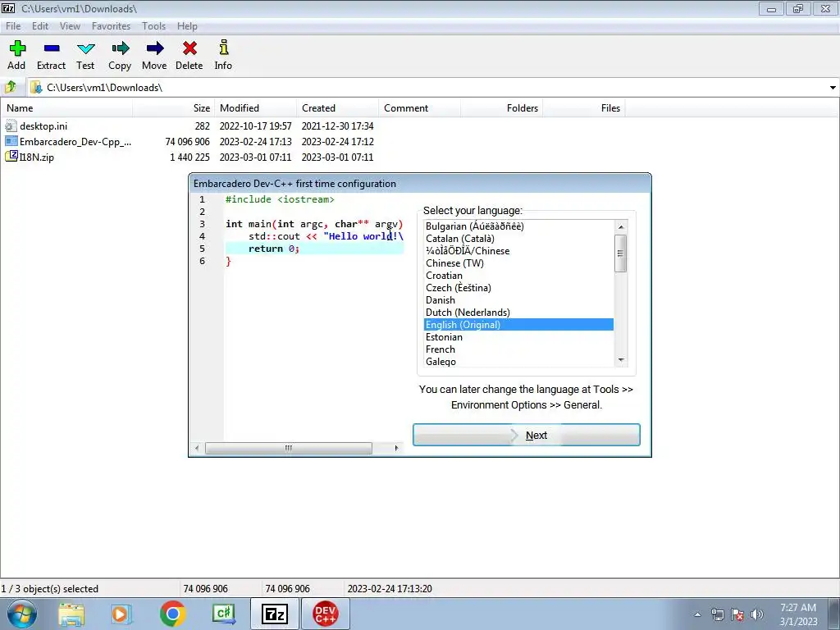Open the View menu
Viewport: 840px width, 630px height.
tap(70, 25)
